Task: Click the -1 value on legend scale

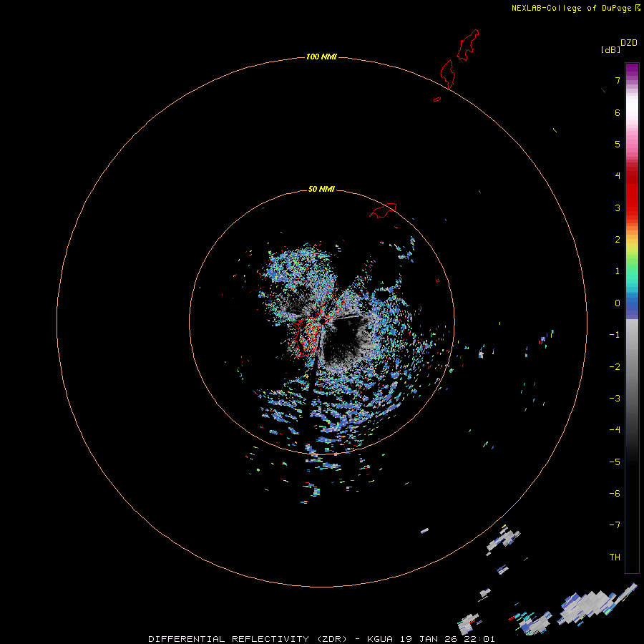Action: tap(615, 335)
